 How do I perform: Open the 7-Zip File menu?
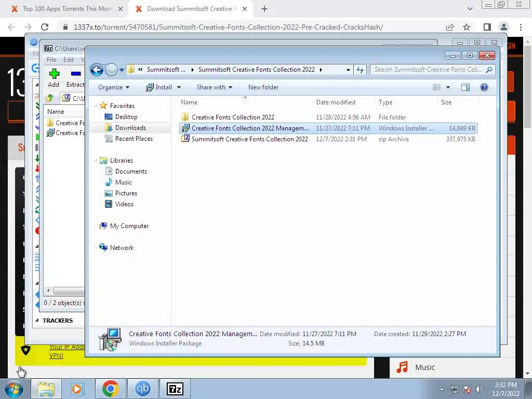tap(51, 59)
